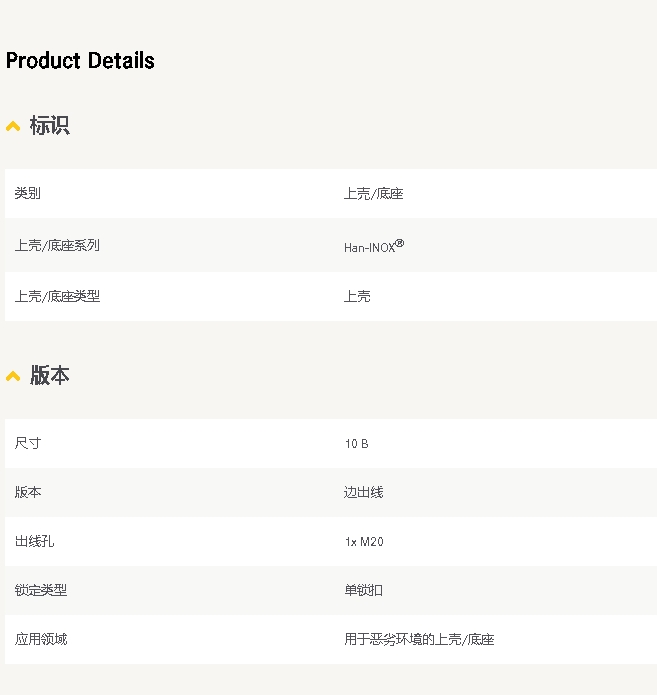Click the 版本 section heading
657x695 pixels.
[50, 375]
